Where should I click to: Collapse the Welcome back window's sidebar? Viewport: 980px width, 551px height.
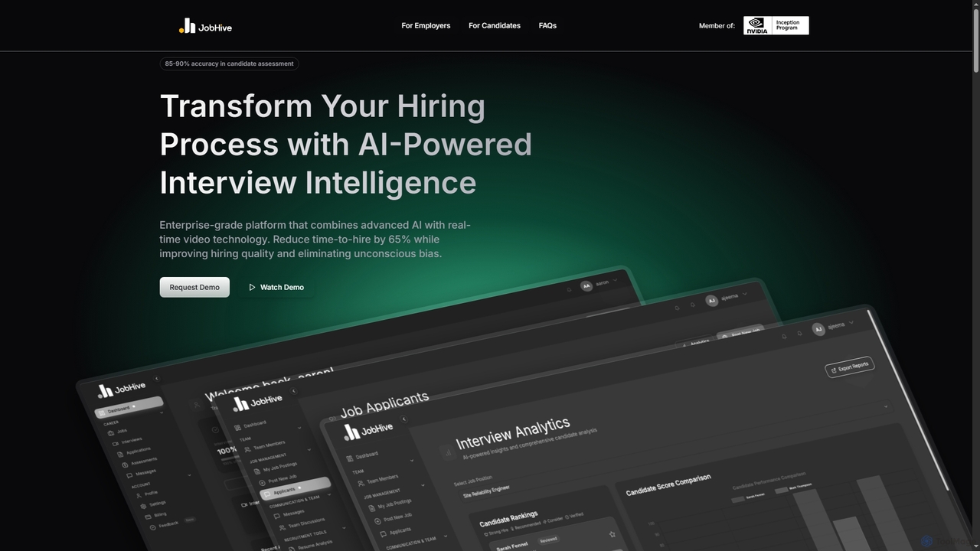point(156,378)
